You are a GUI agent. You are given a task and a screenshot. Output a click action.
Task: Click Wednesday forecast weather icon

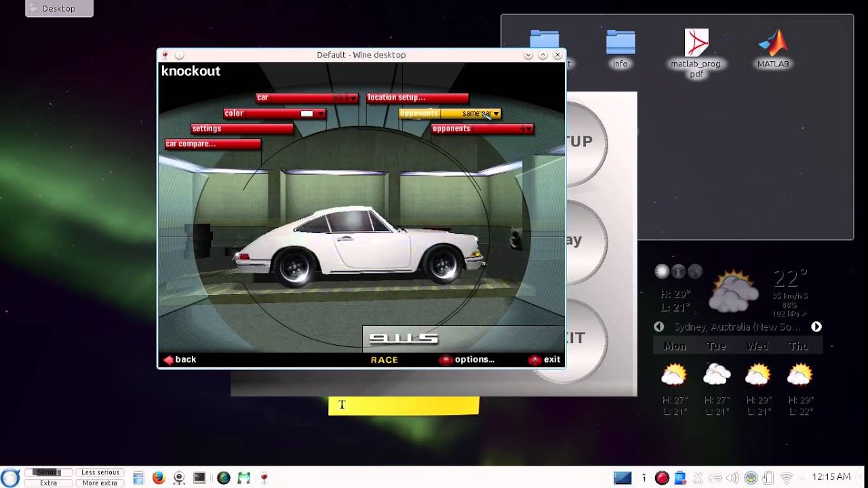tap(757, 374)
